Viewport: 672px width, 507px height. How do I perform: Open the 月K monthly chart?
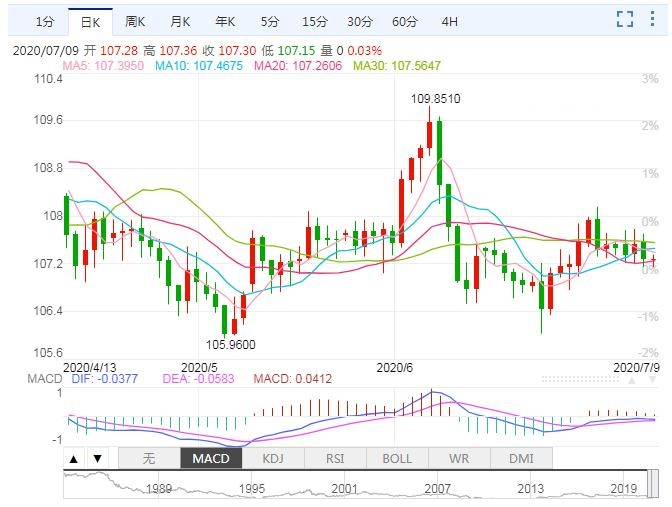pos(181,21)
